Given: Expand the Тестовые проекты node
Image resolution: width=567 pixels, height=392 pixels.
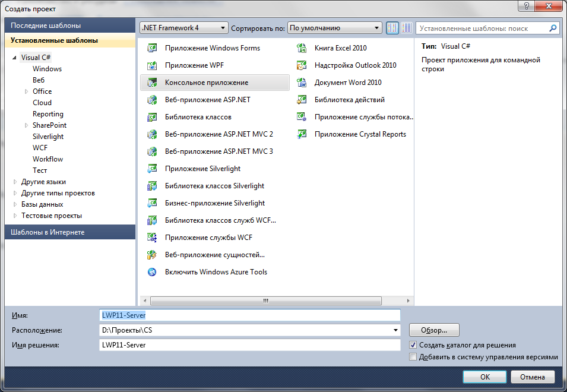Looking at the screenshot, I should point(15,216).
